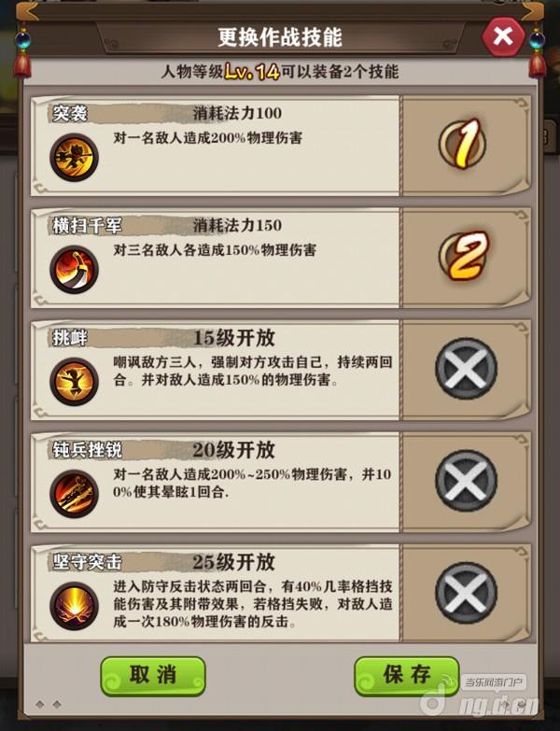The image size is (560, 731).
Task: Click the 25级开放 unlock label
Action: click(234, 562)
